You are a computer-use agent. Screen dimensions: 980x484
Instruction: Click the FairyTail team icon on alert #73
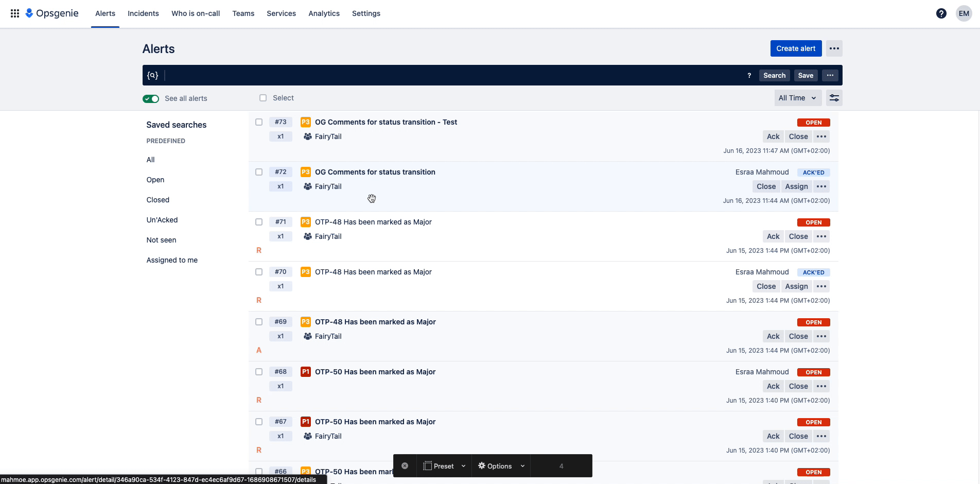[308, 136]
